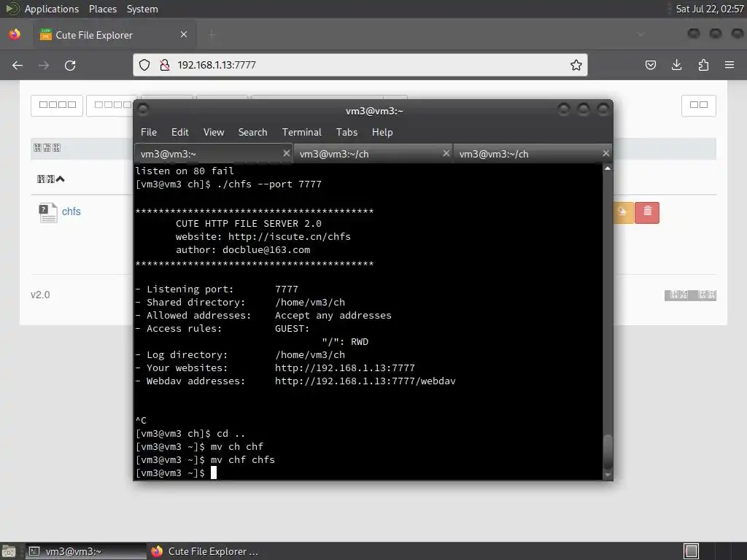Click the Firefox logo icon in tab bar
The width and height of the screenshot is (747, 560).
click(x=15, y=34)
